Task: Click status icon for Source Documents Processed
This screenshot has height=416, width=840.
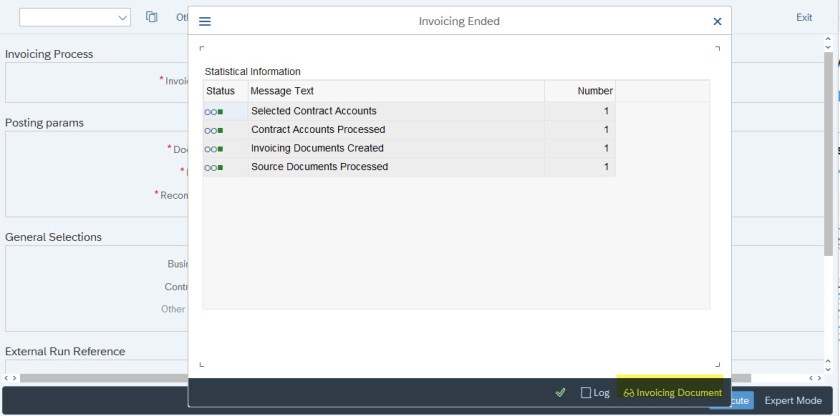Action: click(214, 168)
